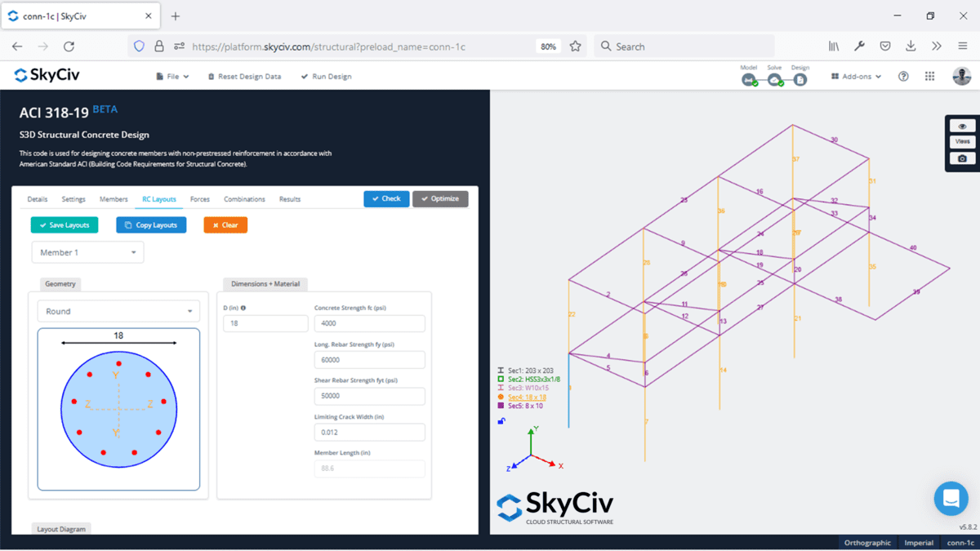980x551 pixels.
Task: Click the Concrete Strength fc input field
Action: 369,323
